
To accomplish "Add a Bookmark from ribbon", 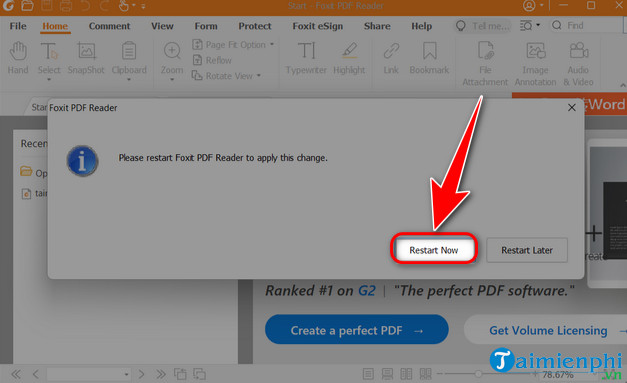I will pyautogui.click(x=429, y=58).
